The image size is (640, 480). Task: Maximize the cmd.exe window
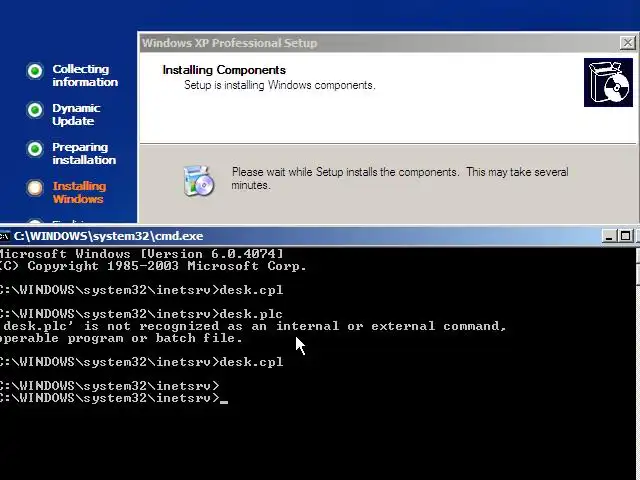pyautogui.click(x=625, y=236)
